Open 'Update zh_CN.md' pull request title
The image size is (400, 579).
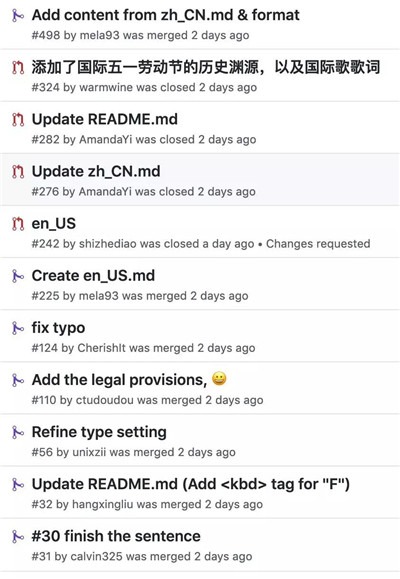click(96, 172)
